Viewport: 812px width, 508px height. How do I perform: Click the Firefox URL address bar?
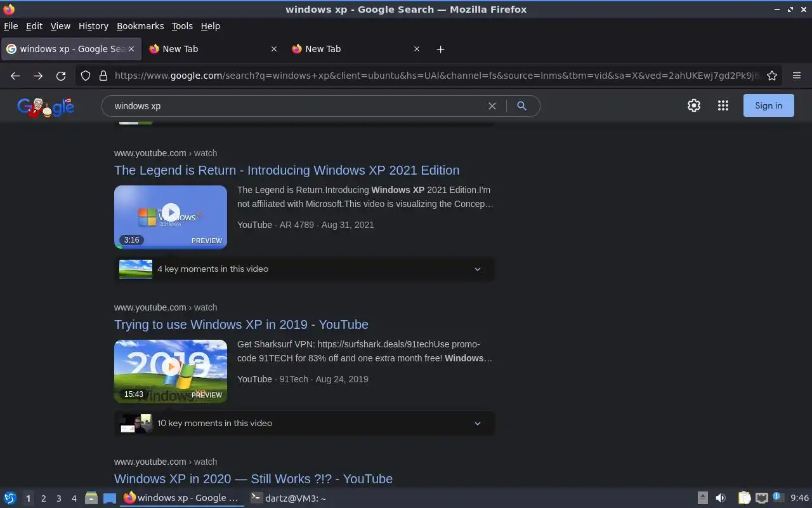[x=436, y=76]
